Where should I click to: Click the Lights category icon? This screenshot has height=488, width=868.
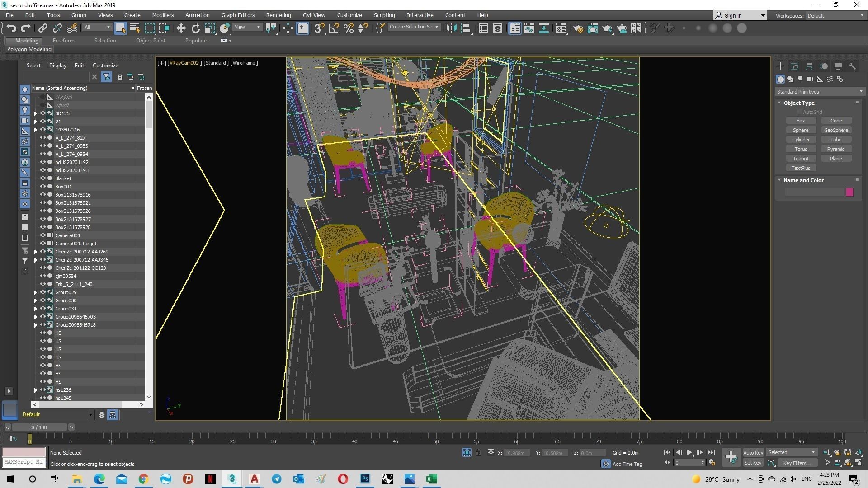pyautogui.click(x=800, y=79)
